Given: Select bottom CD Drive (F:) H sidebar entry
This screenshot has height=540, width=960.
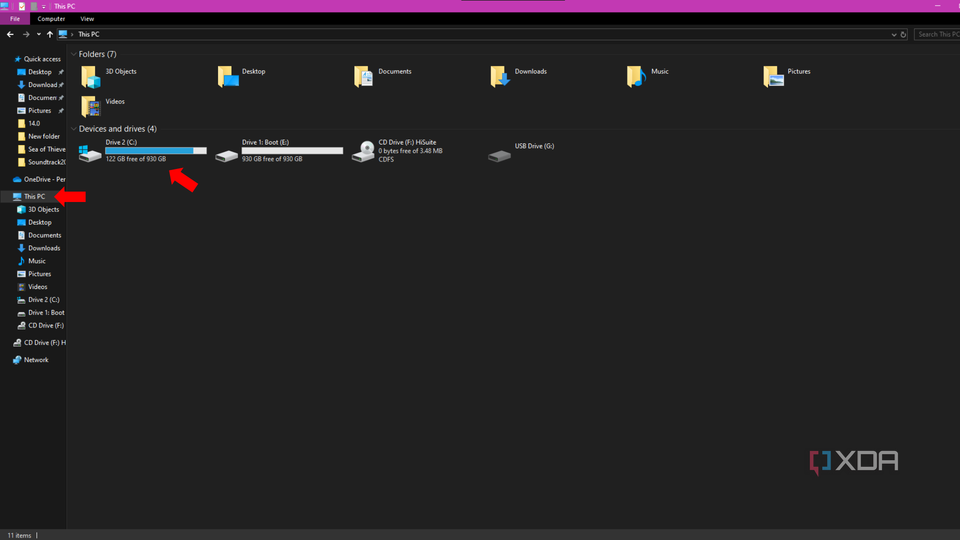Looking at the screenshot, I should click(44, 342).
